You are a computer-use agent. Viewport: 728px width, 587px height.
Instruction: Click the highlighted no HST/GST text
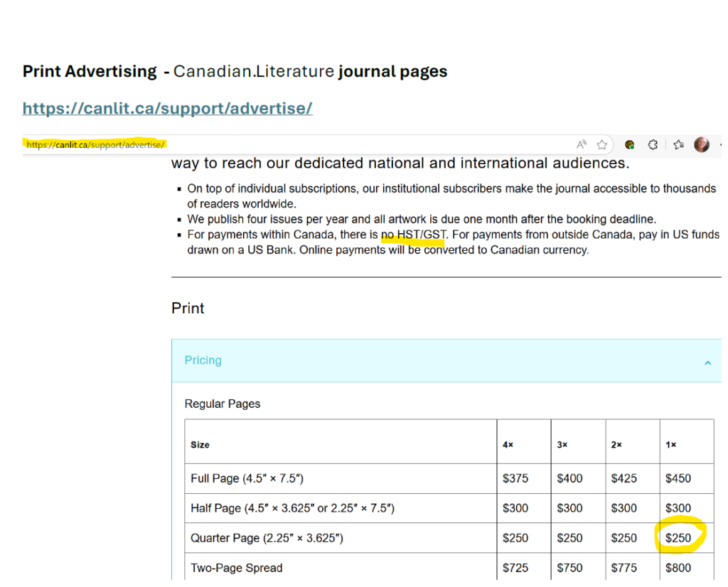(x=413, y=235)
